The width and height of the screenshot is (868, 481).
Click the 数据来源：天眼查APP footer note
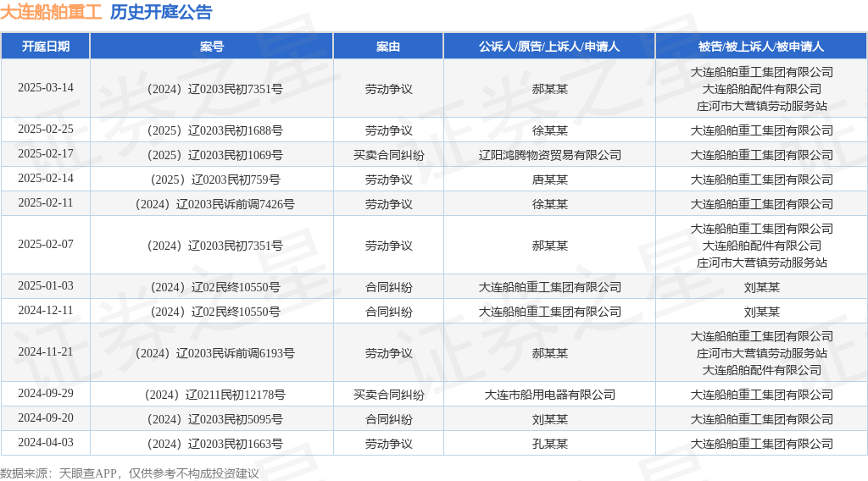(130, 473)
